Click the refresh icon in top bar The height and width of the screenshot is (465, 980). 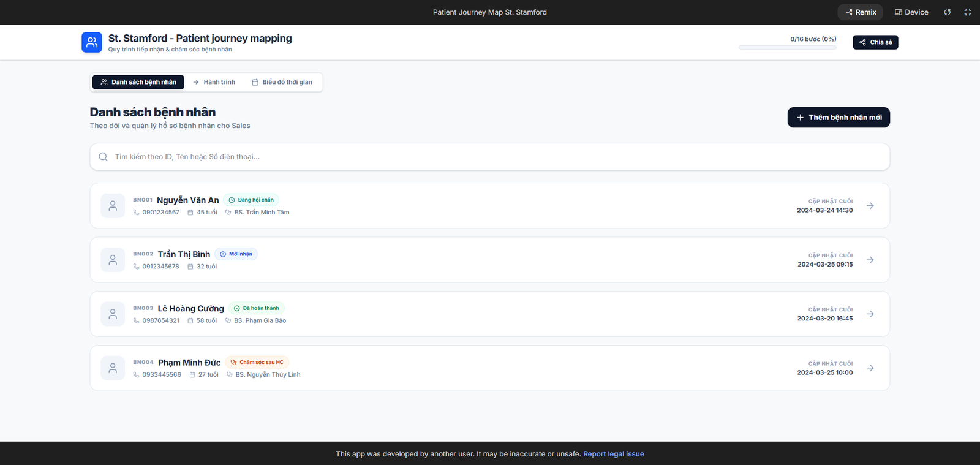click(947, 12)
